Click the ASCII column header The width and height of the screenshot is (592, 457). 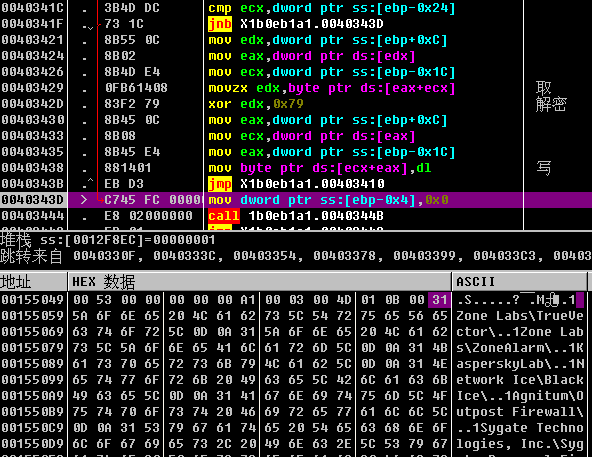[x=520, y=282]
